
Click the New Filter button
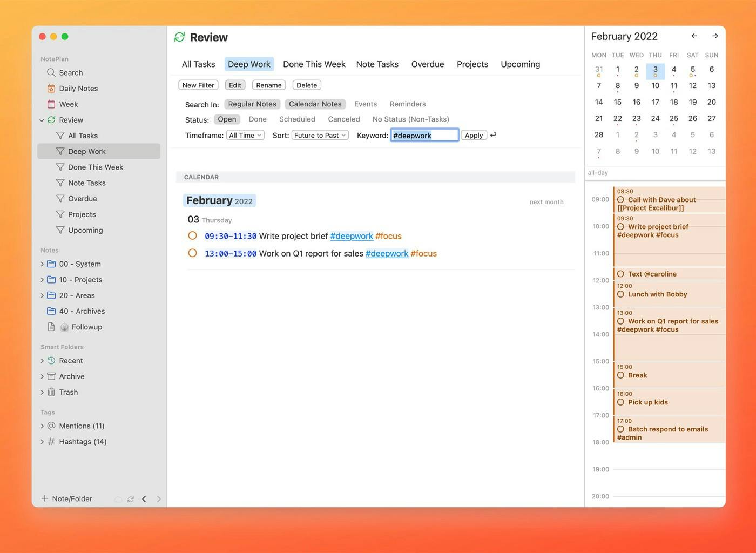click(x=198, y=85)
